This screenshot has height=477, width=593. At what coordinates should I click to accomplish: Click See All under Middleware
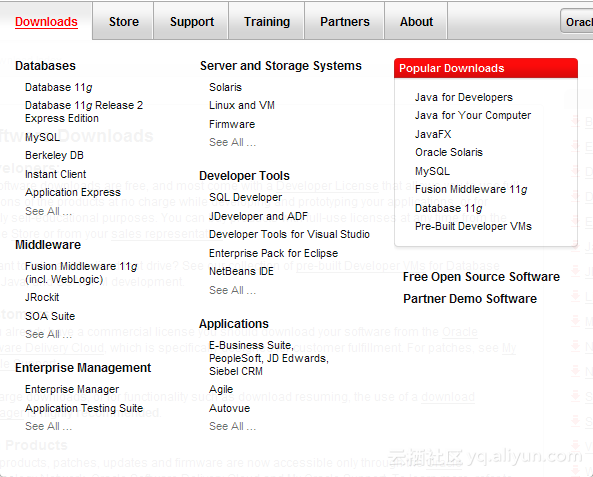48,334
